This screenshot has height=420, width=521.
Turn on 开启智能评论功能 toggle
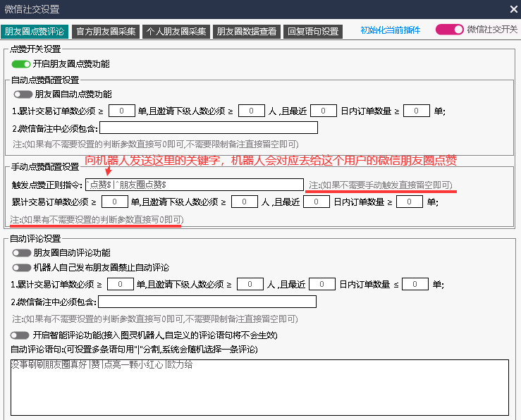click(x=21, y=335)
